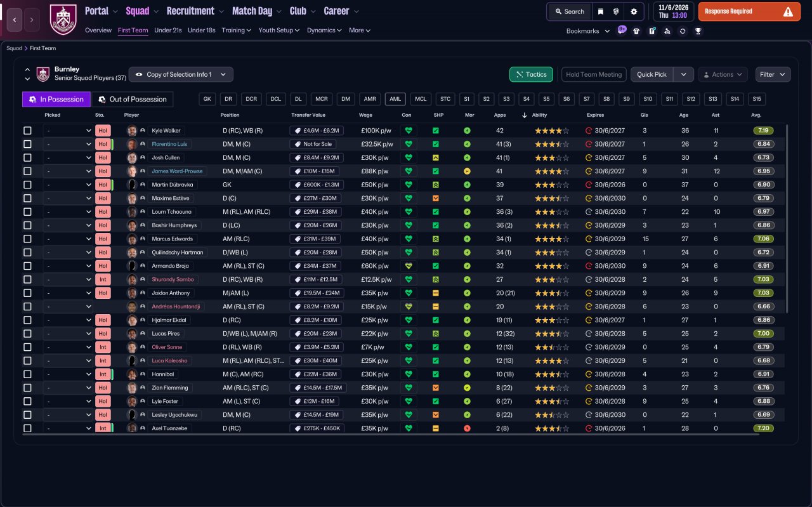The height and width of the screenshot is (507, 812).
Task: Open the 9+ messages notification icon
Action: coord(622,30)
